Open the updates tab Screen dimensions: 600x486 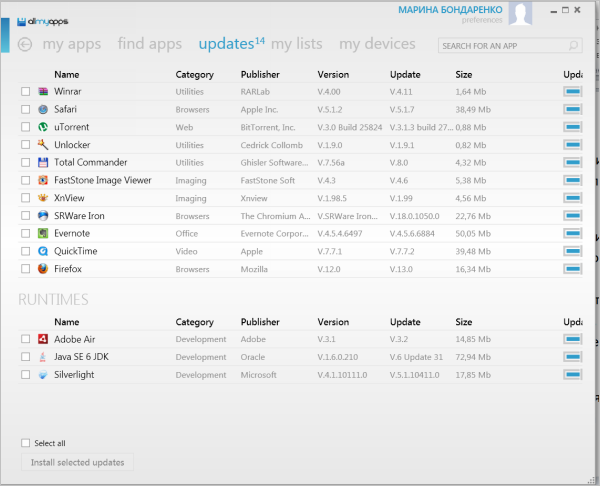(232, 44)
